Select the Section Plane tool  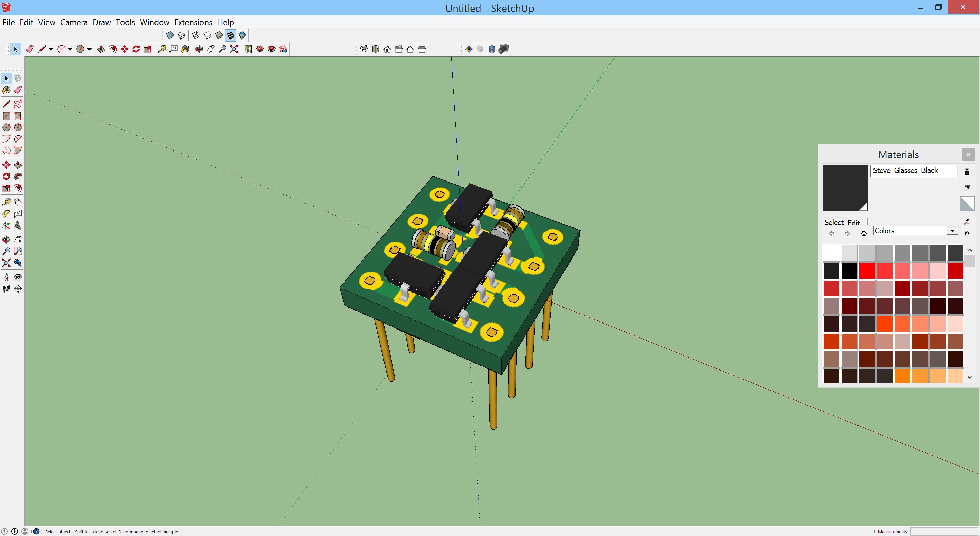(x=18, y=289)
